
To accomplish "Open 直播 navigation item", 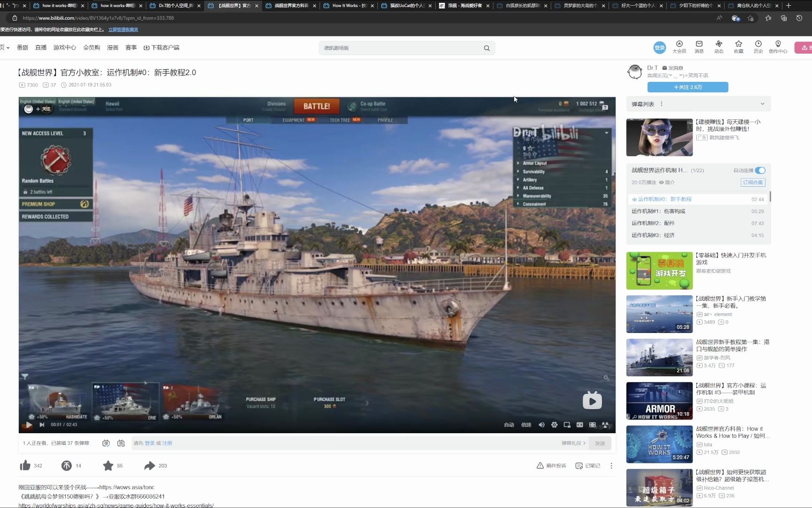I will point(41,48).
